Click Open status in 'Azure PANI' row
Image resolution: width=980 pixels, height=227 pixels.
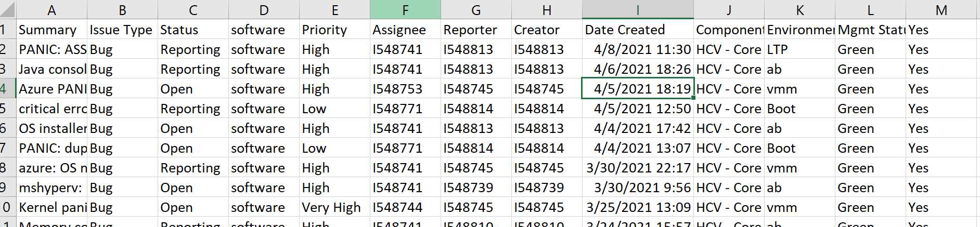click(x=193, y=89)
